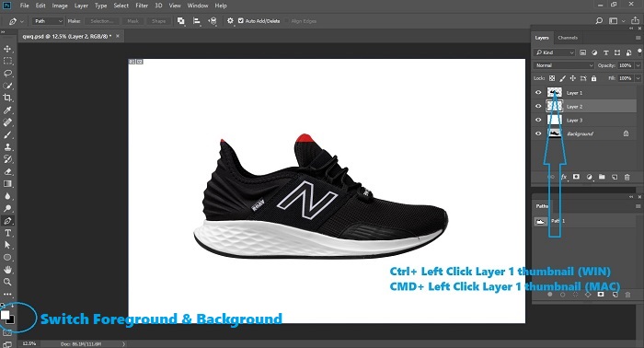This screenshot has height=348, width=644.
Task: Open the tool preset picker arrow
Action: coord(22,21)
